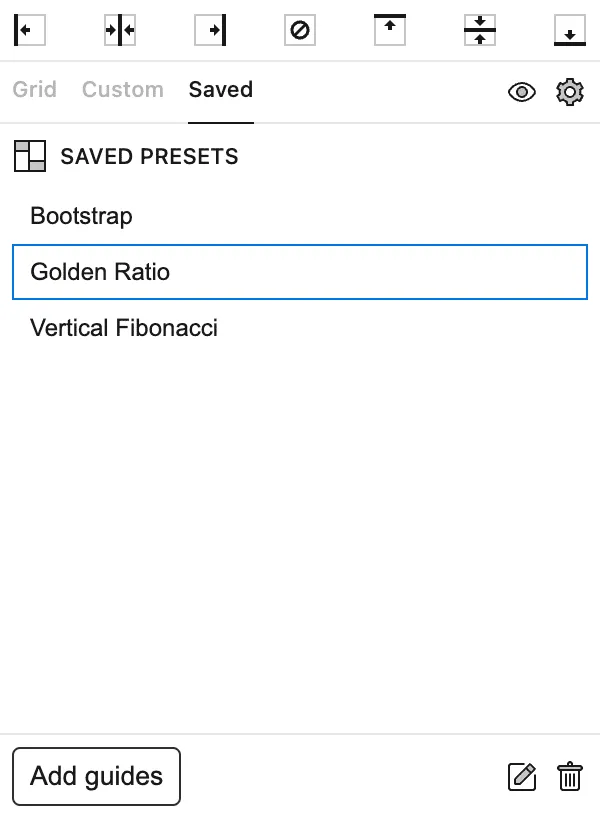
Task: Add guide to left edge
Action: click(x=30, y=30)
